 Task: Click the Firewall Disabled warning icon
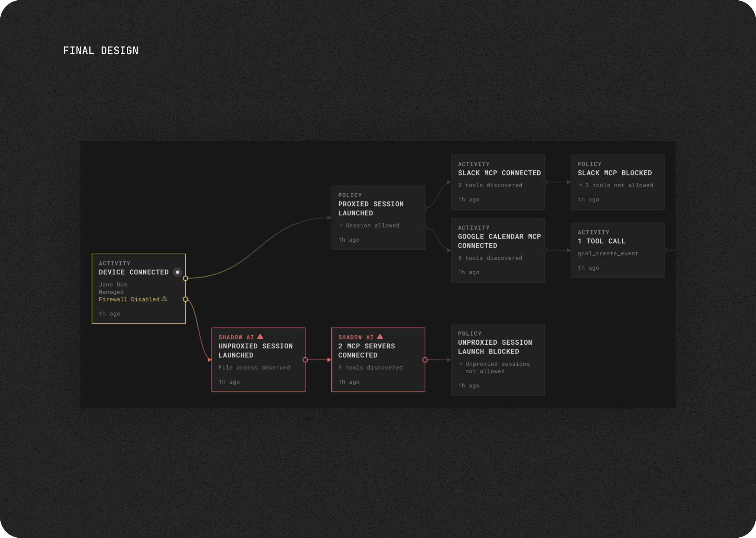click(x=164, y=299)
